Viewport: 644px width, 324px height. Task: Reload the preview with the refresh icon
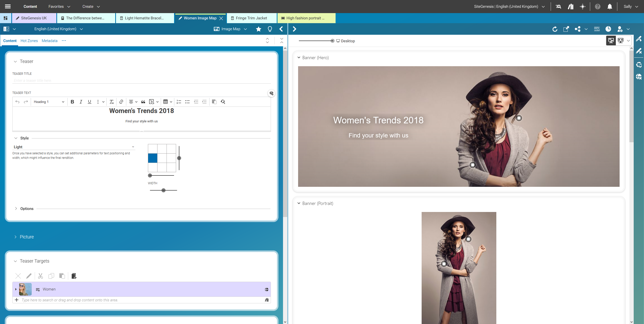pyautogui.click(x=555, y=29)
